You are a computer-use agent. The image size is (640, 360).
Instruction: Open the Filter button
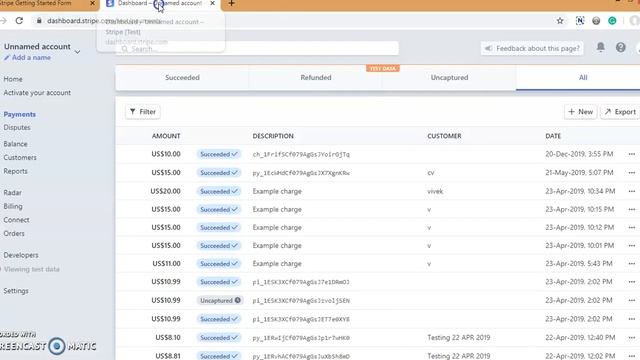click(x=143, y=111)
